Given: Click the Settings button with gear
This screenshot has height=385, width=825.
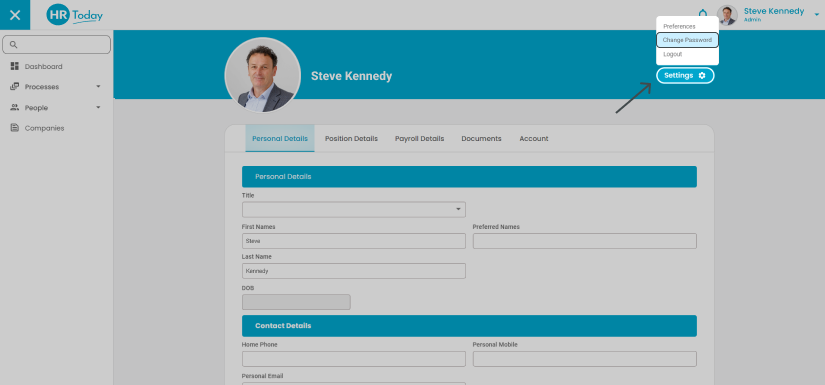Looking at the screenshot, I should pos(685,76).
